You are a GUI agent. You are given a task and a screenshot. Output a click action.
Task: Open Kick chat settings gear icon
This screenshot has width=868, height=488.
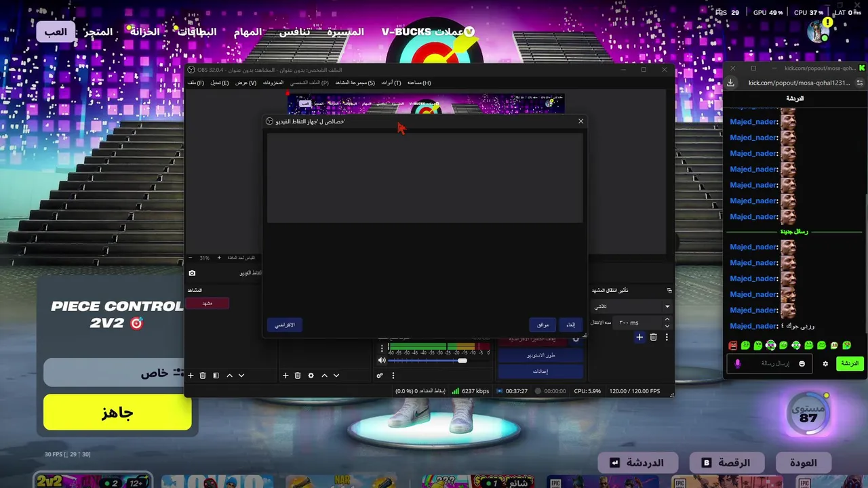[x=825, y=364]
